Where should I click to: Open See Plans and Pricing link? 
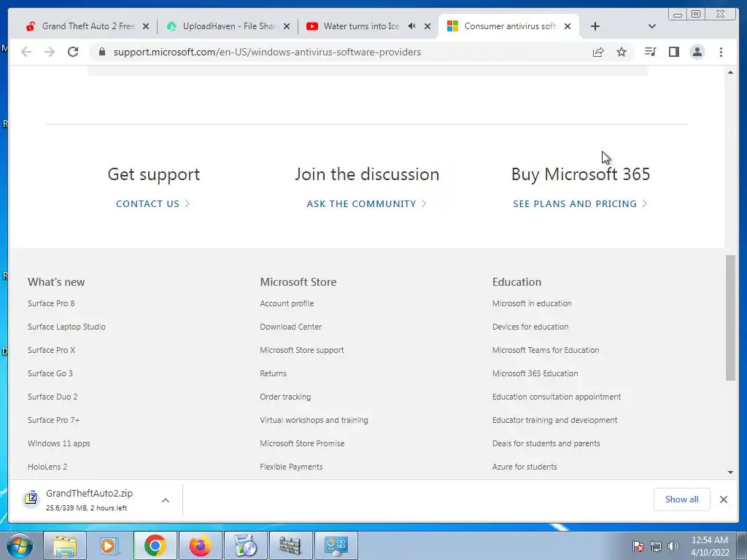(x=580, y=204)
